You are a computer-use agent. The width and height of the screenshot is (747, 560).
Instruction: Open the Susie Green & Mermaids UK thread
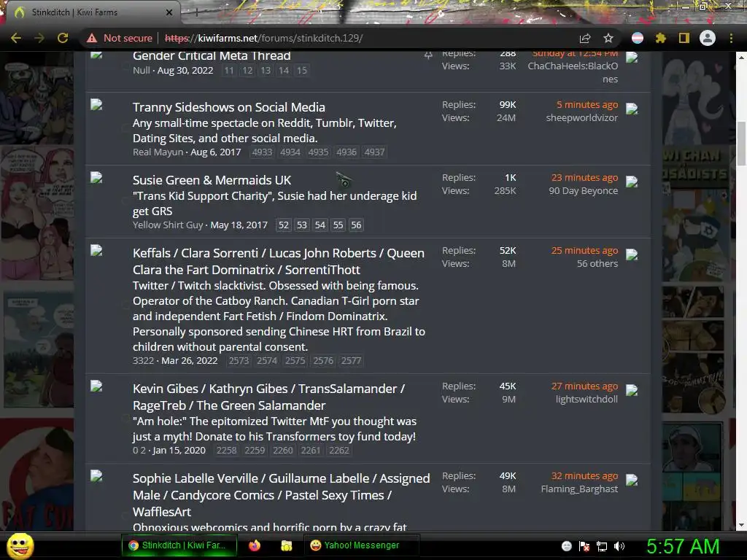click(x=212, y=180)
